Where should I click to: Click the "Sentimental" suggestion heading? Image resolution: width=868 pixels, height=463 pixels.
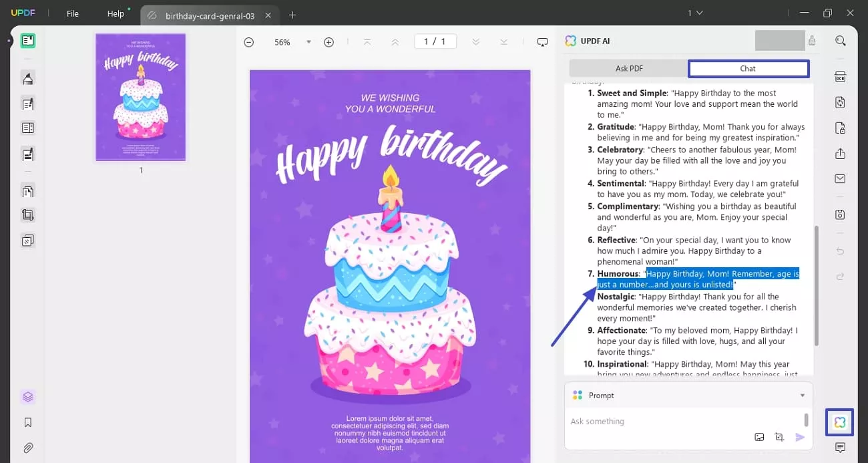pos(620,183)
